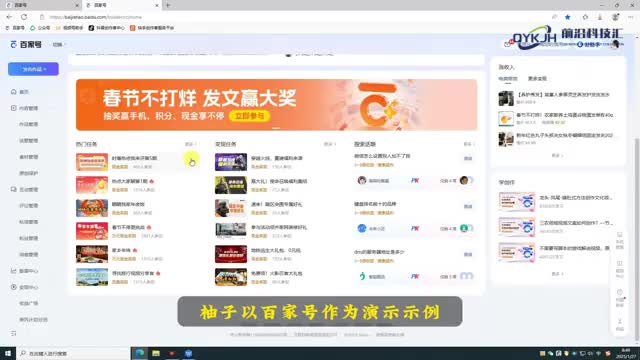
Task: Open the 快手创作者服务平台 bookmark
Action: point(152,28)
